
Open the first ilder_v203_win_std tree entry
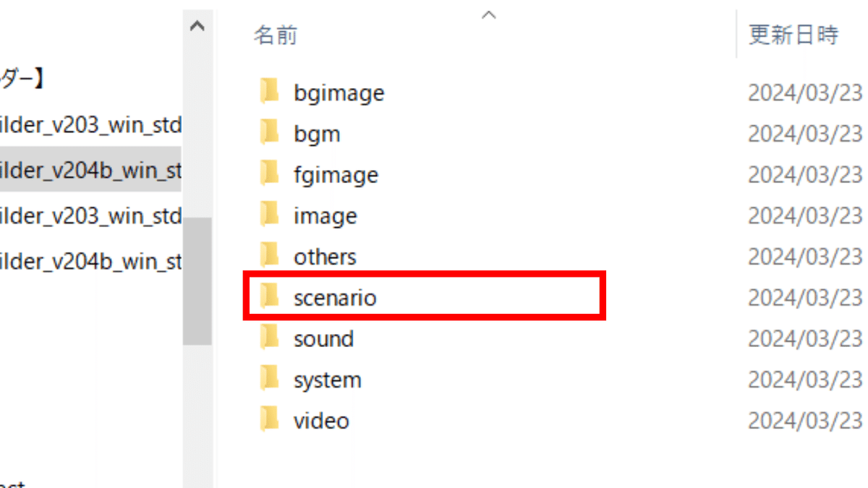90,126
